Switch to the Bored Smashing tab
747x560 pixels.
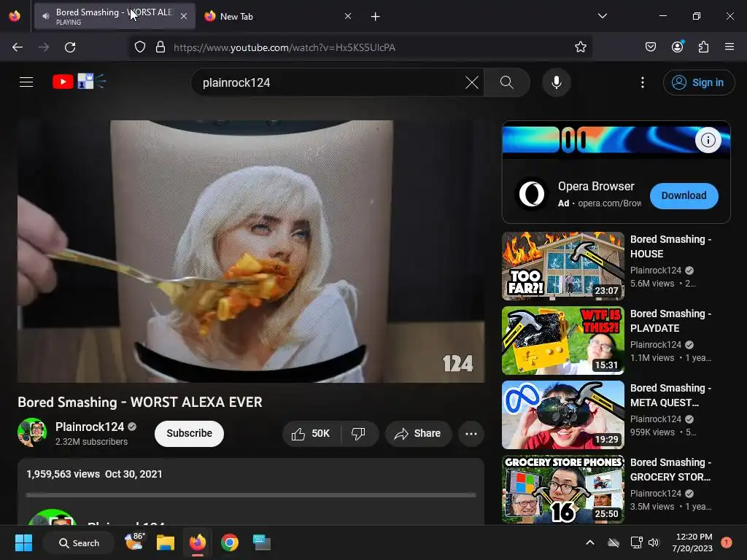[x=115, y=16]
